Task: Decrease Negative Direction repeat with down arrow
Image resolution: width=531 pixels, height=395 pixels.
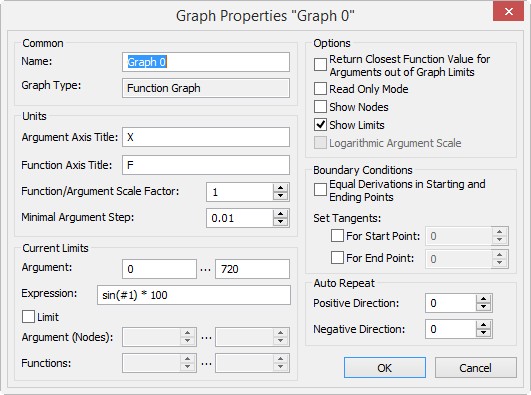Action: (x=484, y=333)
